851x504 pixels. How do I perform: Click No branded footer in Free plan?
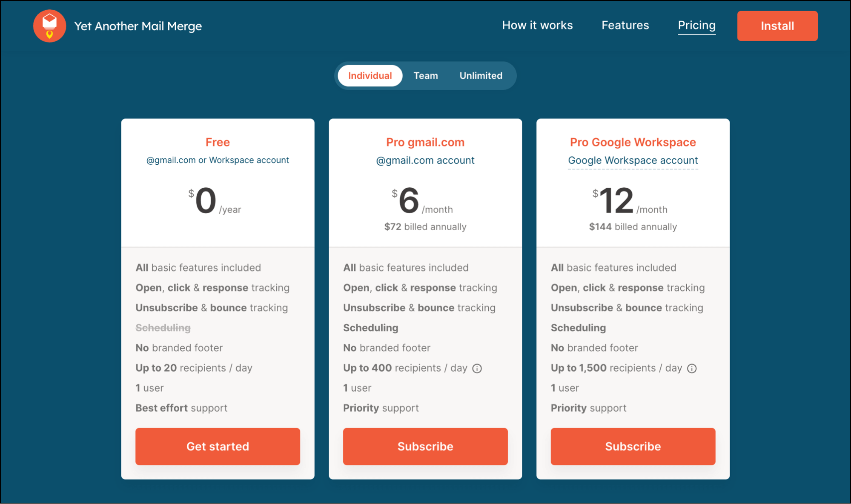tap(179, 348)
